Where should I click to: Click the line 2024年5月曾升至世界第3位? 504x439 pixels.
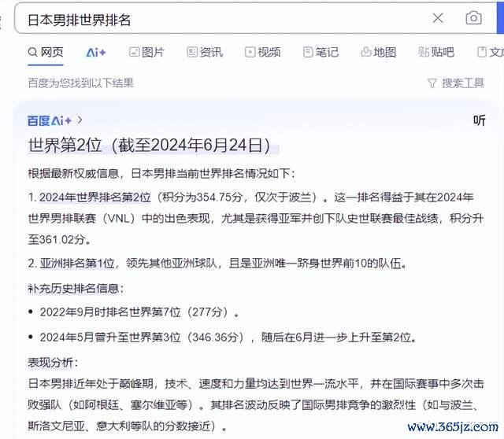pos(110,338)
